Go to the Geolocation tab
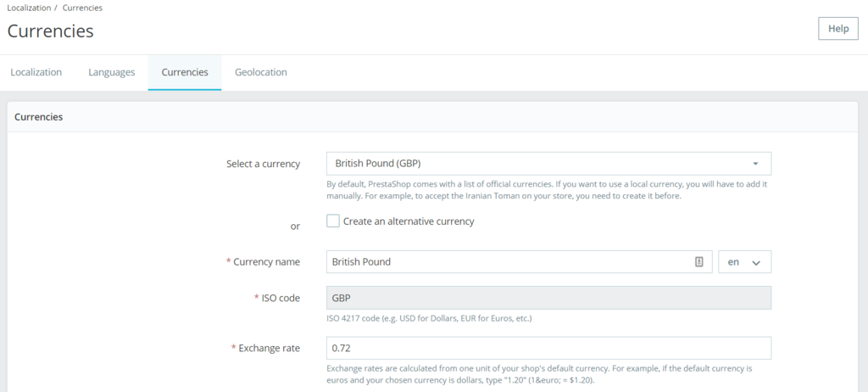Screen dimensions: 868x392 click(261, 72)
